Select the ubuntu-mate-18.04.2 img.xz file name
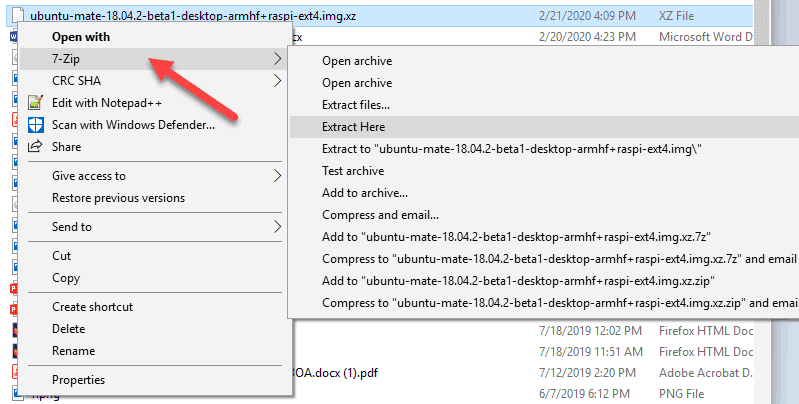 tap(193, 16)
